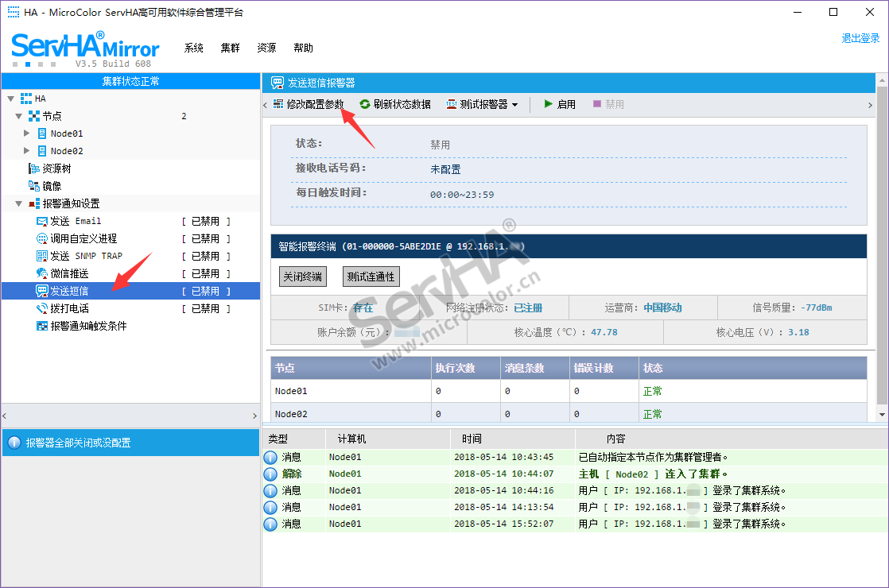Click the 刷新状态数据 refresh icon

(365, 104)
